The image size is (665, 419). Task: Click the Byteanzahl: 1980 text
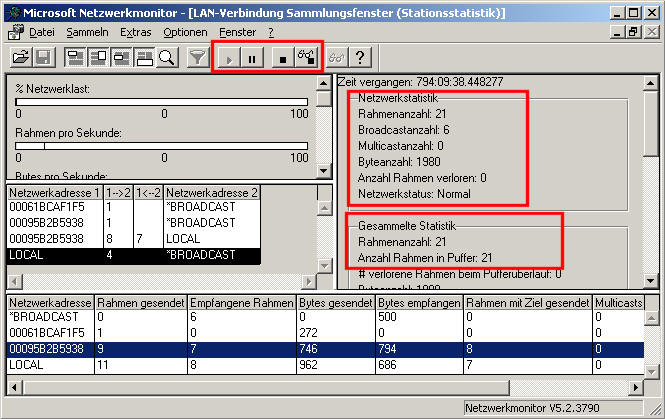(x=400, y=162)
